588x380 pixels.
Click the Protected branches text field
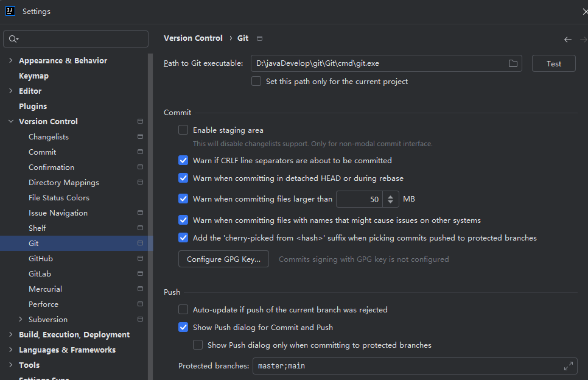click(415, 366)
